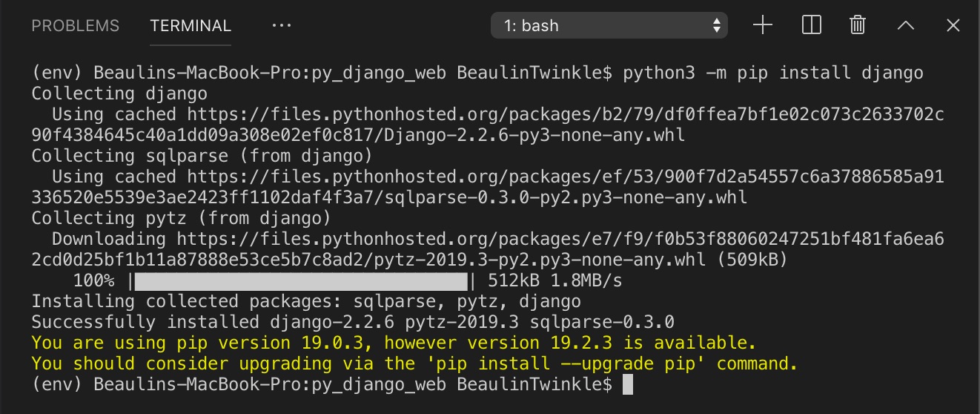
Task: Kill terminal using the trash icon
Action: pyautogui.click(x=858, y=25)
